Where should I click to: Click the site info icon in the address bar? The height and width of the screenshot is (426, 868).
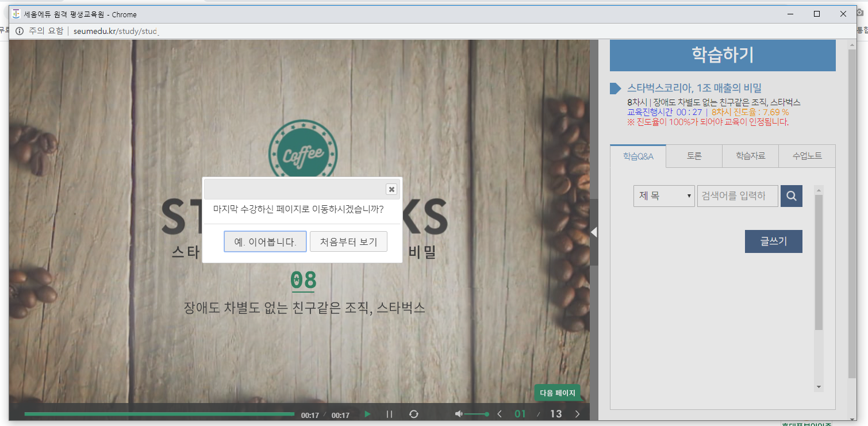20,31
